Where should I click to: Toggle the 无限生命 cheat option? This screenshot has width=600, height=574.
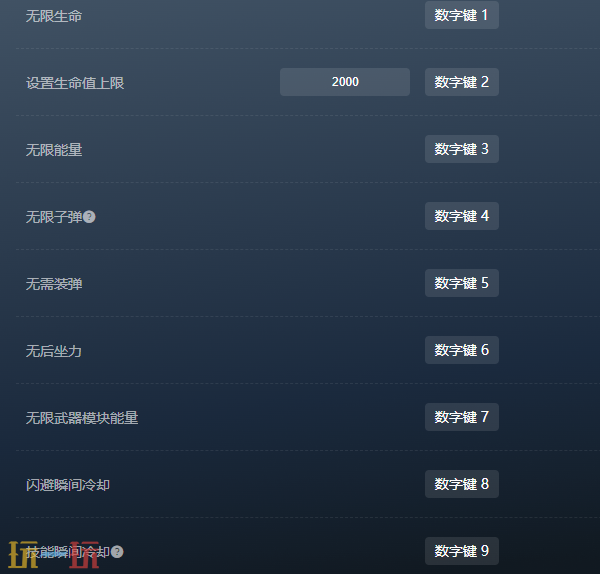pyautogui.click(x=54, y=16)
